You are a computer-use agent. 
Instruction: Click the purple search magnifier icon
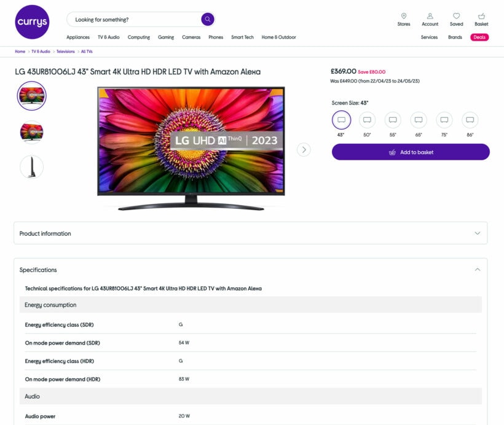208,19
